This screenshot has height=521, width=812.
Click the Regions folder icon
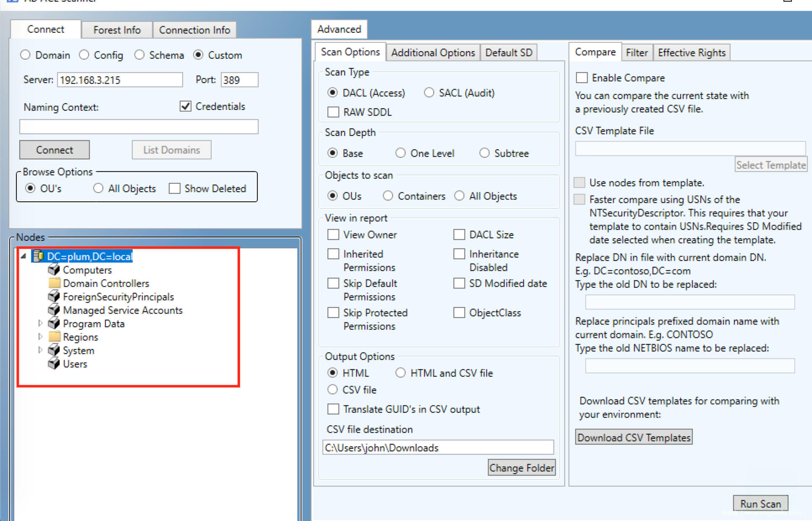[x=54, y=336]
